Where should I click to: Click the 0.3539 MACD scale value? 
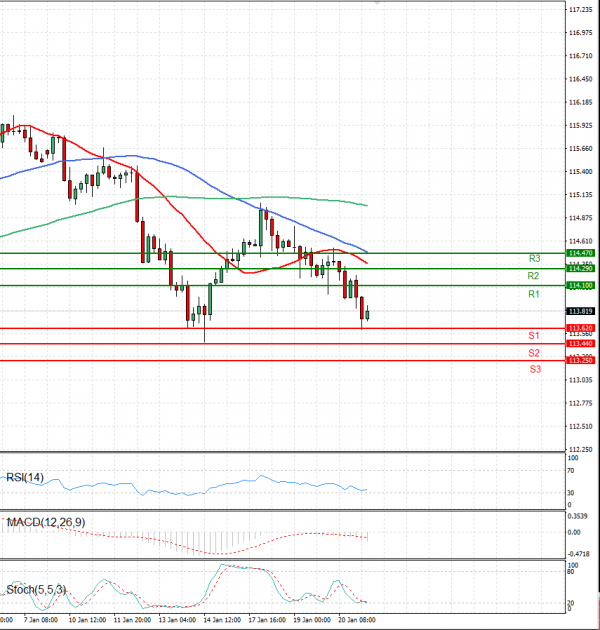coord(578,516)
